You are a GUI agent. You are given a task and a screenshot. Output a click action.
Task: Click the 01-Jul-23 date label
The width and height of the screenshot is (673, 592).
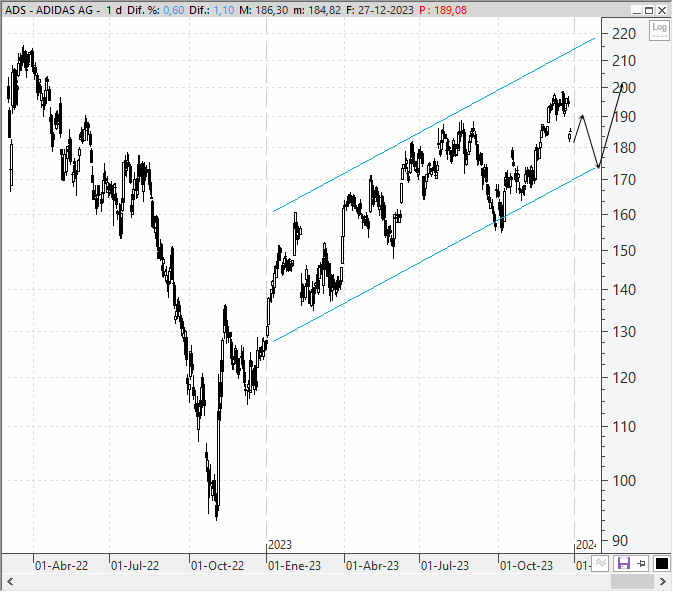coord(445,566)
